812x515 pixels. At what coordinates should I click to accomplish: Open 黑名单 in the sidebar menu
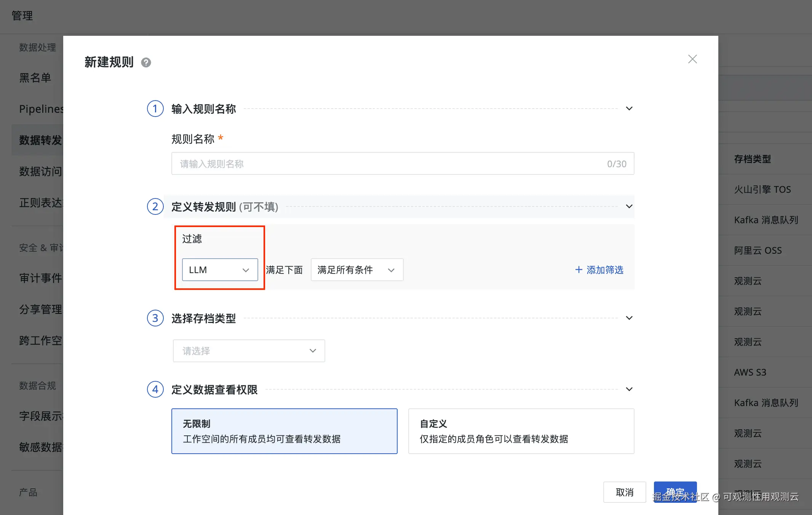click(35, 78)
